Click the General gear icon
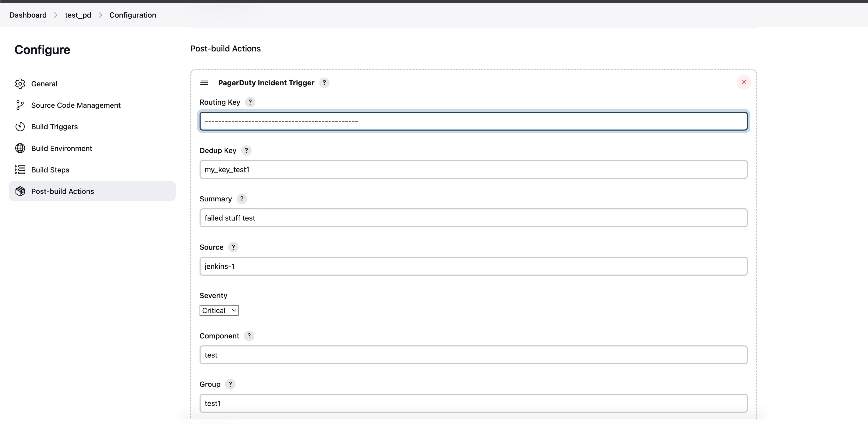The height and width of the screenshot is (424, 868). pos(20,84)
